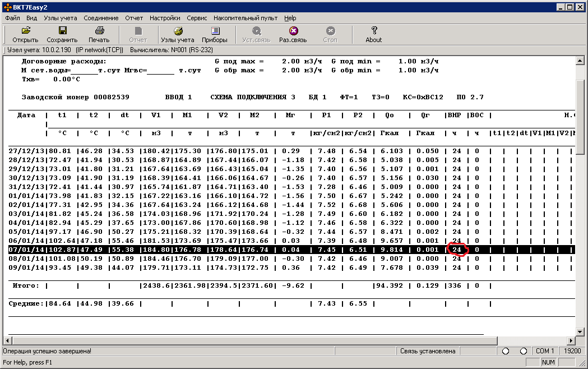Screen dimensions: 588x369
Task: Select the report row 01/01/14
Action: (291, 196)
